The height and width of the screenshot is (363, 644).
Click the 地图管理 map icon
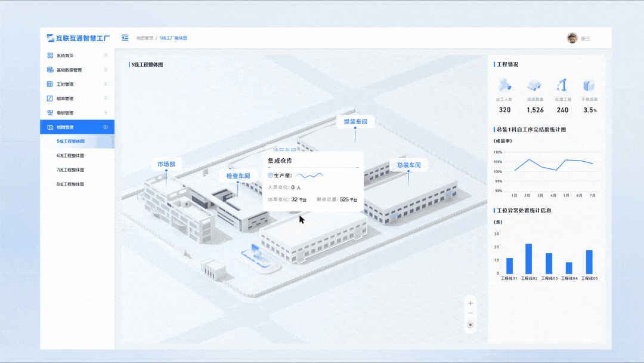click(50, 127)
